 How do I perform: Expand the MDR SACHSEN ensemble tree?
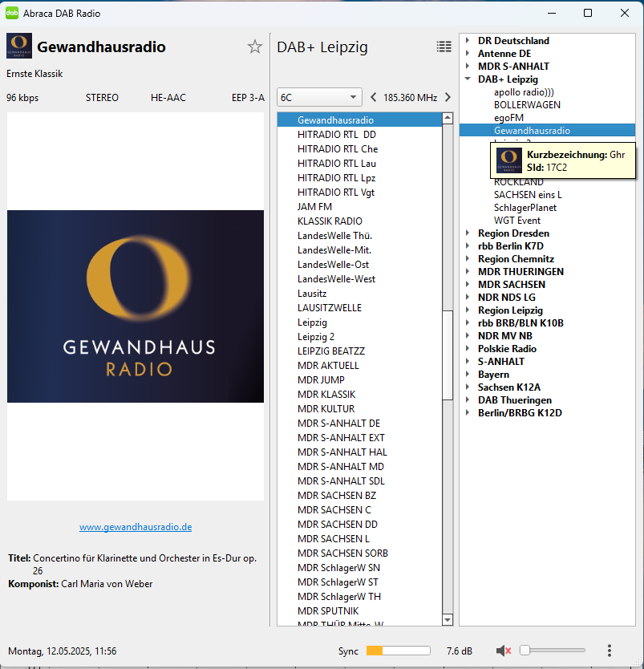[x=468, y=285]
